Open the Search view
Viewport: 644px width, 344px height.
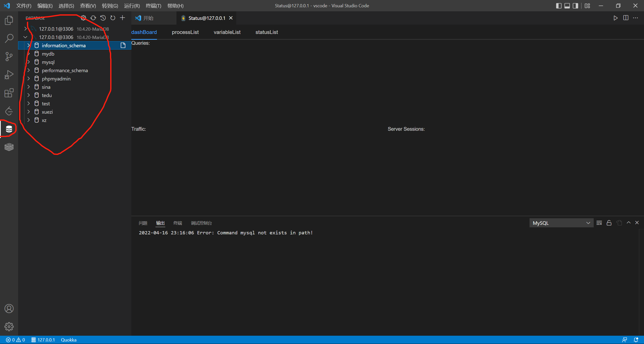pyautogui.click(x=9, y=38)
